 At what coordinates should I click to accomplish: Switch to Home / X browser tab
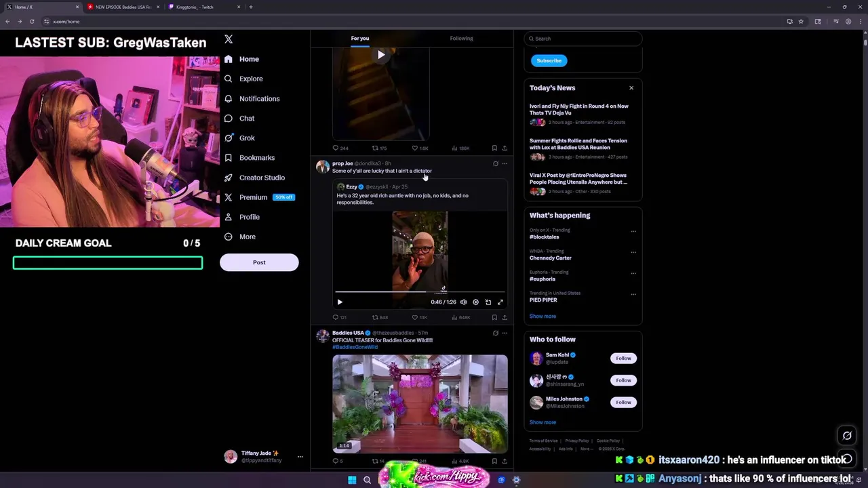[42, 7]
